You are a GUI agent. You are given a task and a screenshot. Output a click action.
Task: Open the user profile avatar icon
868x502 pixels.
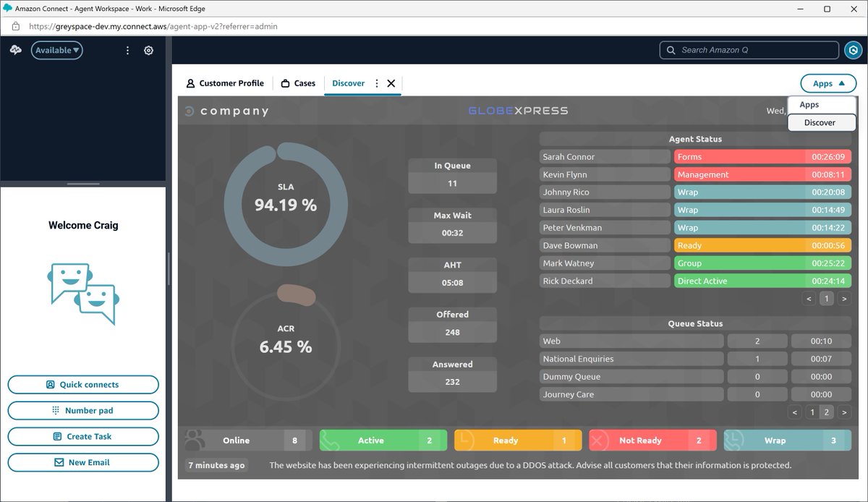(853, 50)
